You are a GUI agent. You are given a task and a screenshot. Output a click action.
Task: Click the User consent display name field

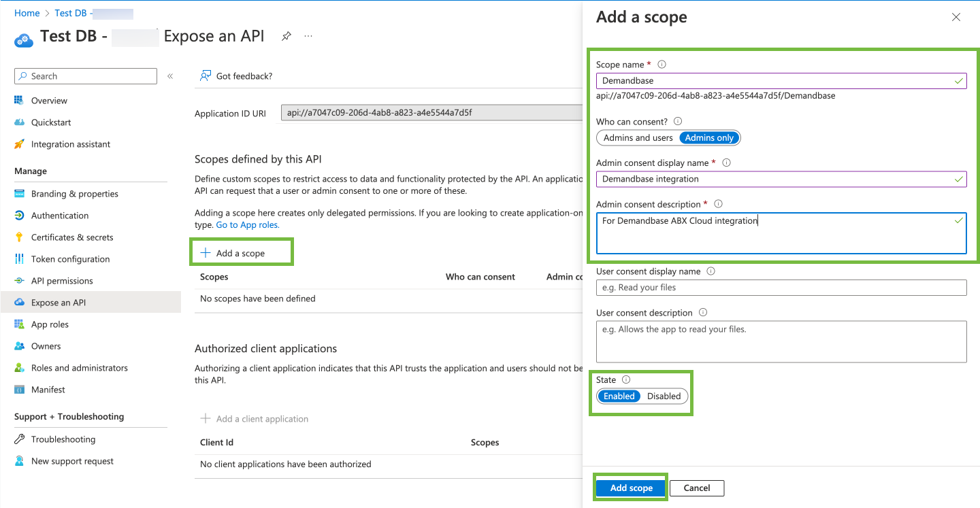tap(781, 288)
